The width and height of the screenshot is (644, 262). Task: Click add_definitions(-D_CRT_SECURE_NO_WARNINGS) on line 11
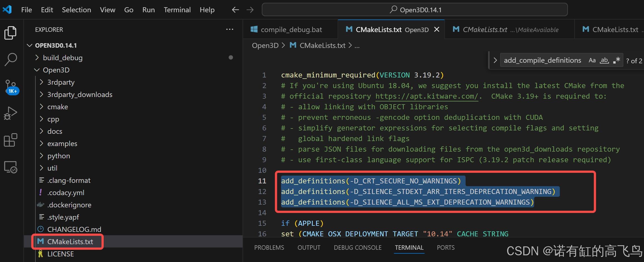[371, 181]
